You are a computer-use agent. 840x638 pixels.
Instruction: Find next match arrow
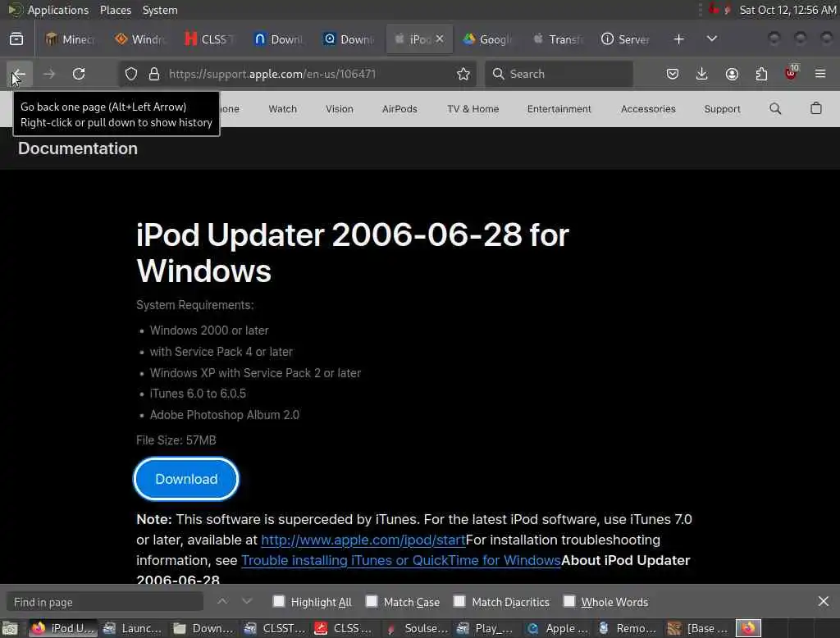[x=247, y=602]
